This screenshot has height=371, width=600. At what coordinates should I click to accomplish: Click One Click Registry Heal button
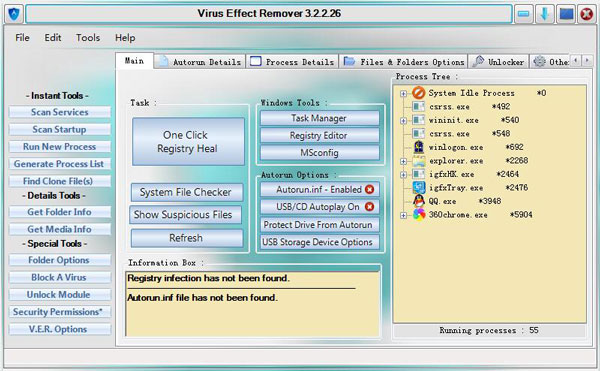click(188, 142)
